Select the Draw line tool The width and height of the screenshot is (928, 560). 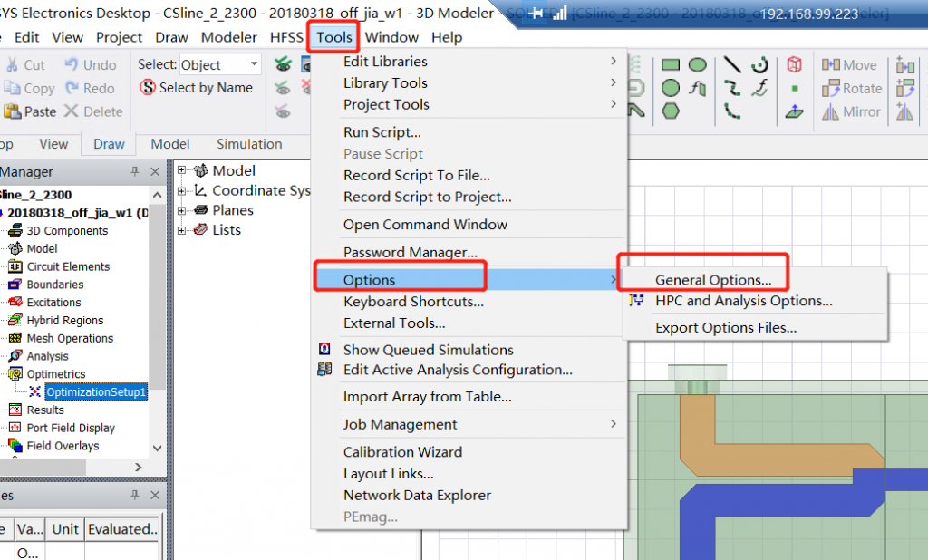732,65
